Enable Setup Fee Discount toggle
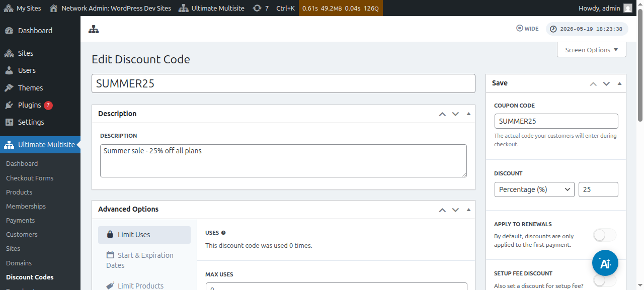 point(605,280)
